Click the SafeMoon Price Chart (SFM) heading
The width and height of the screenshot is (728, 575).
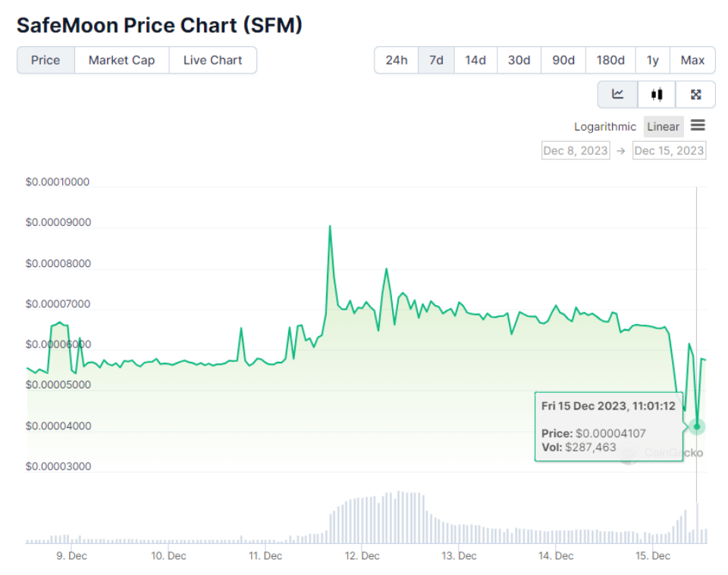coord(159,25)
